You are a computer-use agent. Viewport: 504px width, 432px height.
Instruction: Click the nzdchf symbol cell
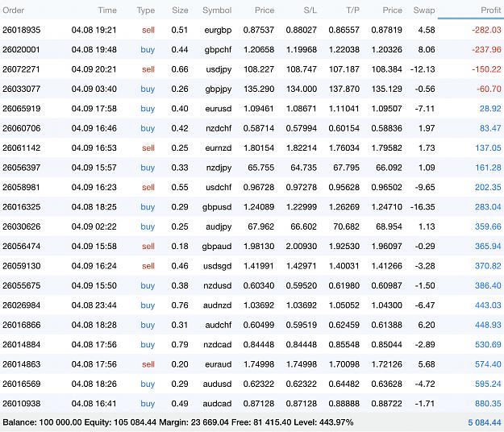(x=219, y=128)
